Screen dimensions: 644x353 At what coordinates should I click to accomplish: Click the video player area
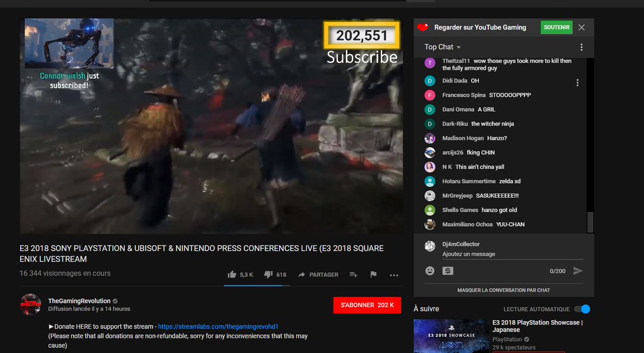(211, 126)
